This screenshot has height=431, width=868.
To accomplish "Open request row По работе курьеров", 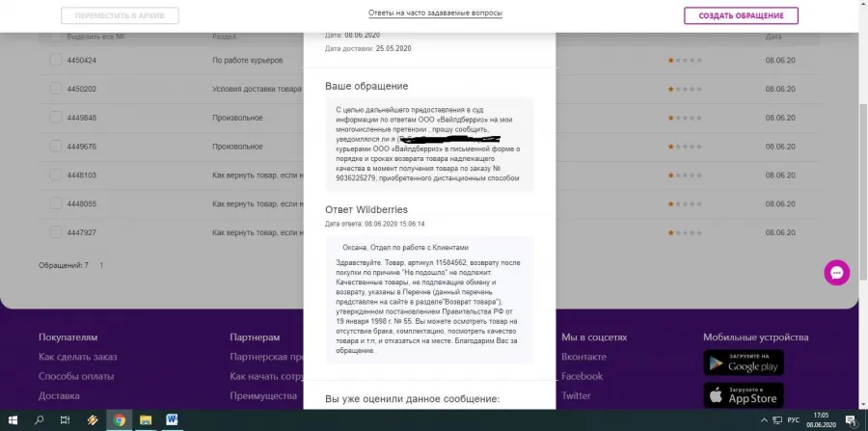I will (248, 61).
